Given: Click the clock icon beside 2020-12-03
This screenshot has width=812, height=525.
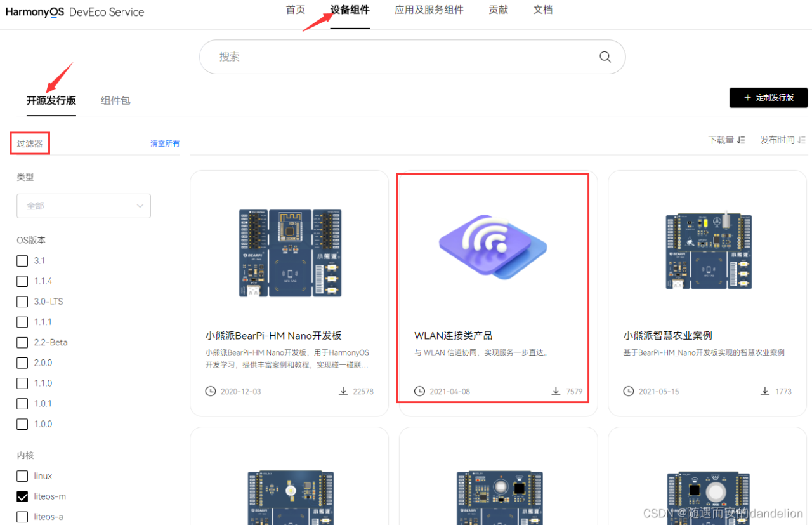Looking at the screenshot, I should pyautogui.click(x=211, y=391).
